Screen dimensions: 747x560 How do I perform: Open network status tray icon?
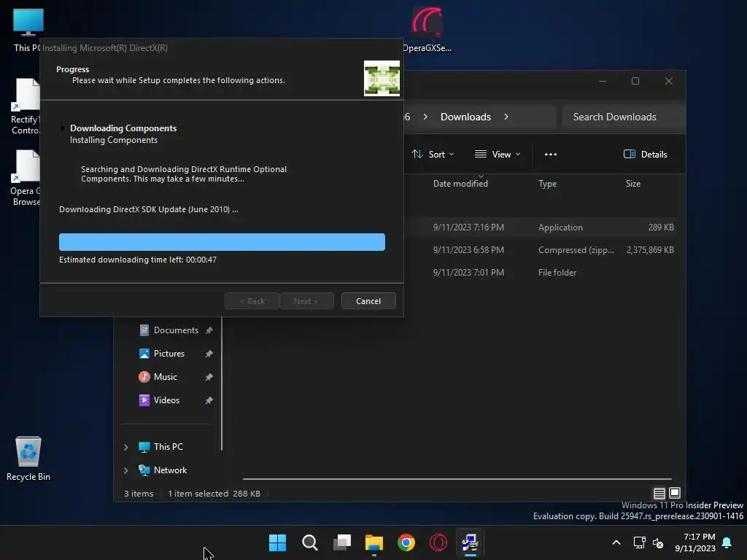(639, 542)
